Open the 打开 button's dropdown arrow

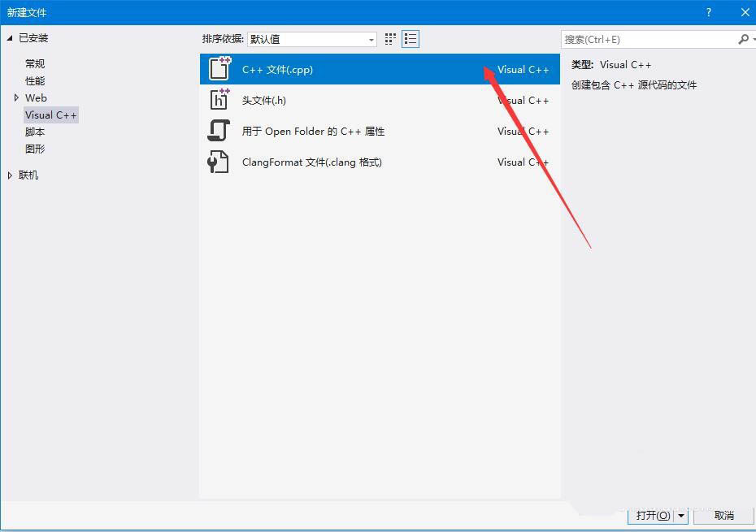(x=680, y=516)
